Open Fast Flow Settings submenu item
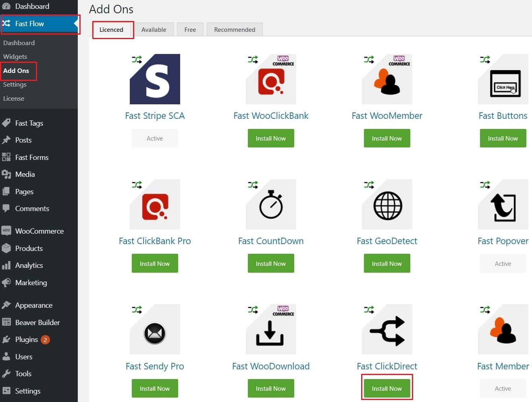532x402 pixels. [x=15, y=84]
